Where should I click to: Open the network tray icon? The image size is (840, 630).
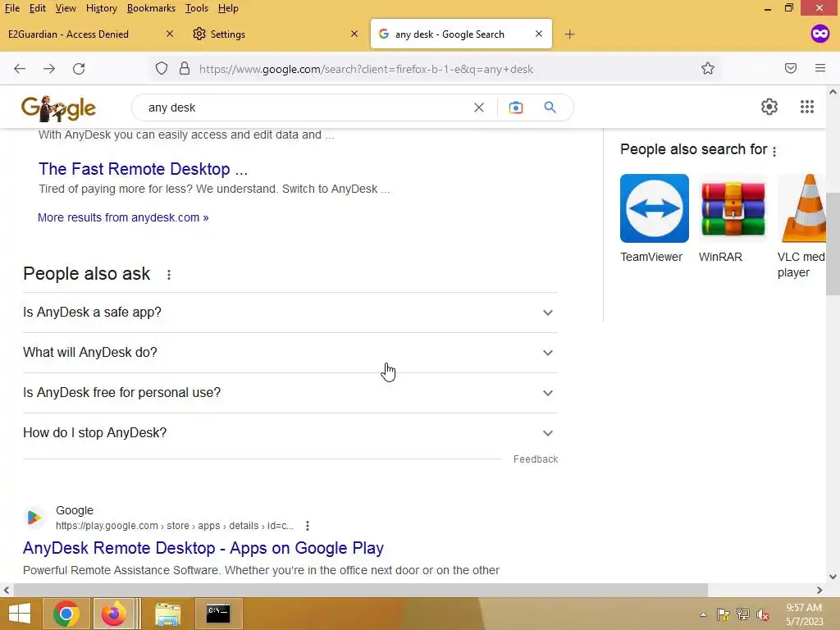coord(743,614)
